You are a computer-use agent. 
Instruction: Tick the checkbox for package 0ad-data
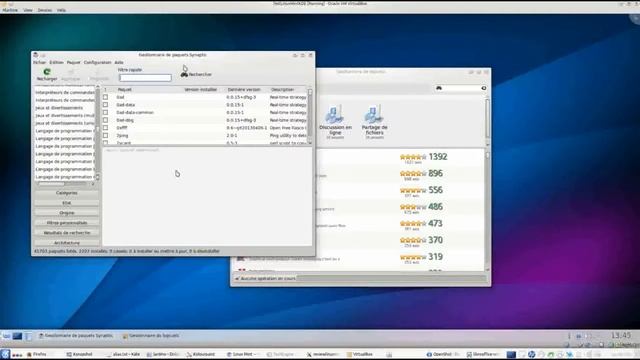tap(105, 105)
